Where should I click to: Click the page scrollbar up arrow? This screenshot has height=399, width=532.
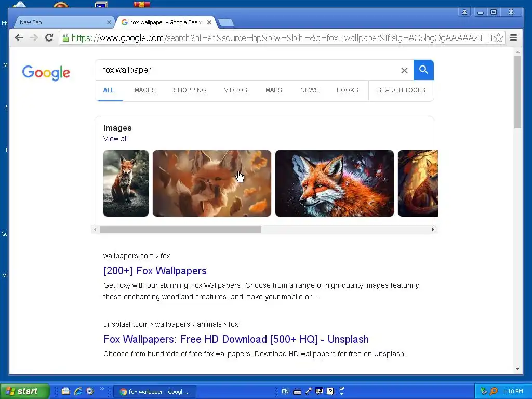pyautogui.click(x=517, y=52)
